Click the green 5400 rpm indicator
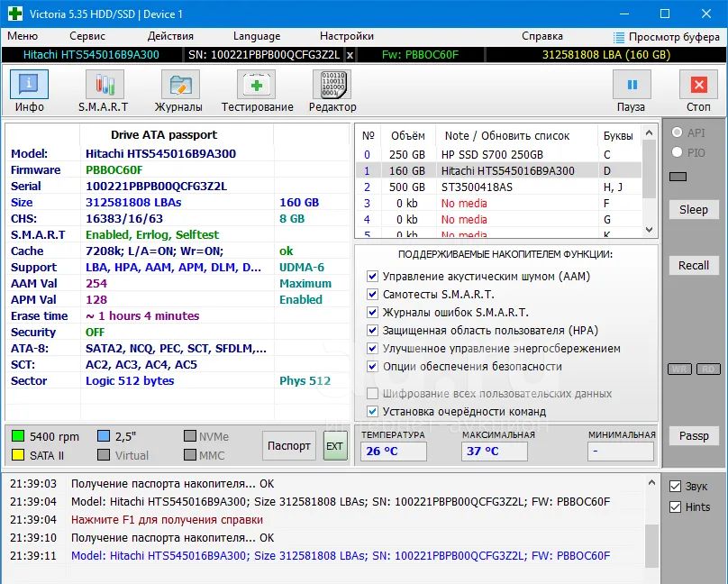This screenshot has height=584, width=728. pyautogui.click(x=18, y=436)
